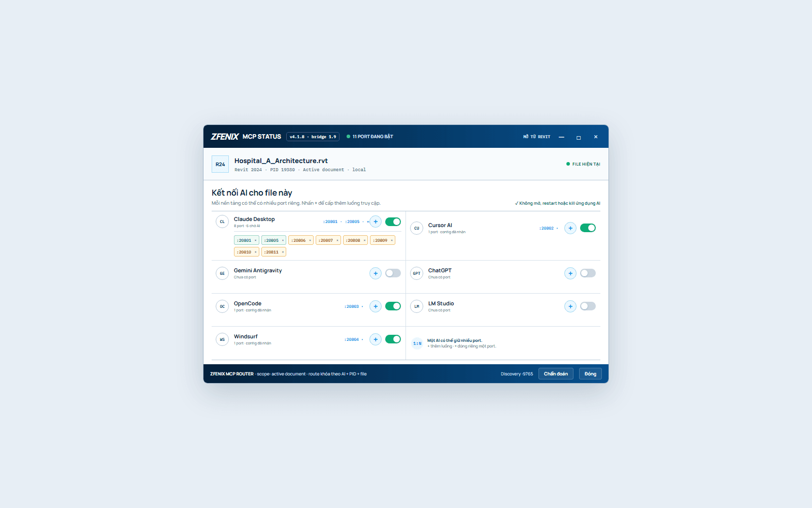
Task: Click the Discovery :9765 text in footer
Action: (x=517, y=374)
